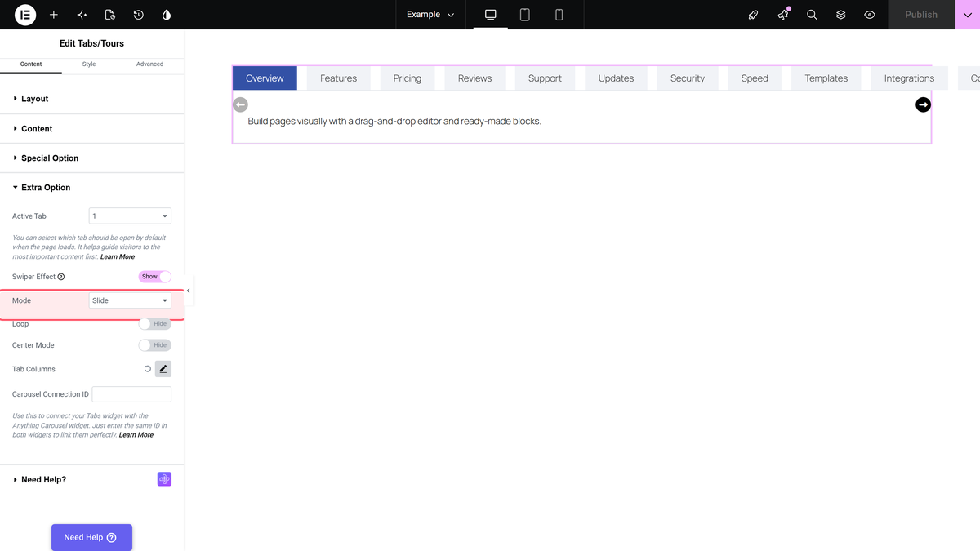Screen dimensions: 980x551
Task: Go to next tab with right arrow
Action: point(923,104)
